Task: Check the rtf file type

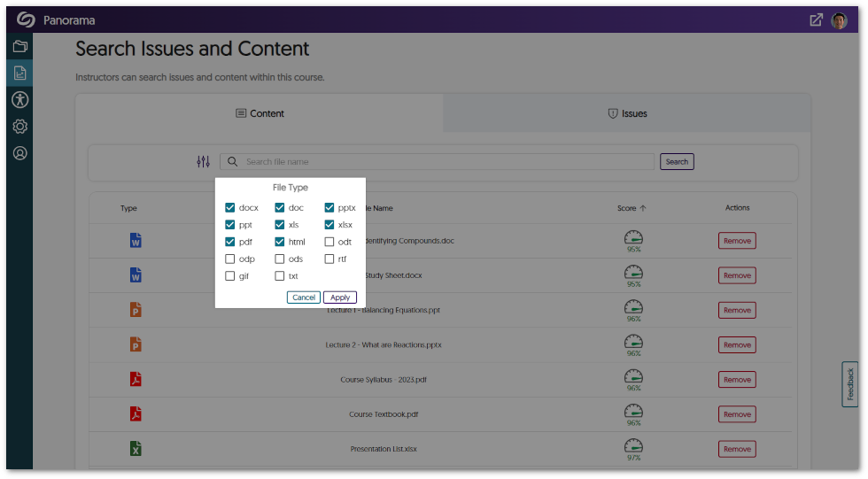Action: tap(329, 259)
